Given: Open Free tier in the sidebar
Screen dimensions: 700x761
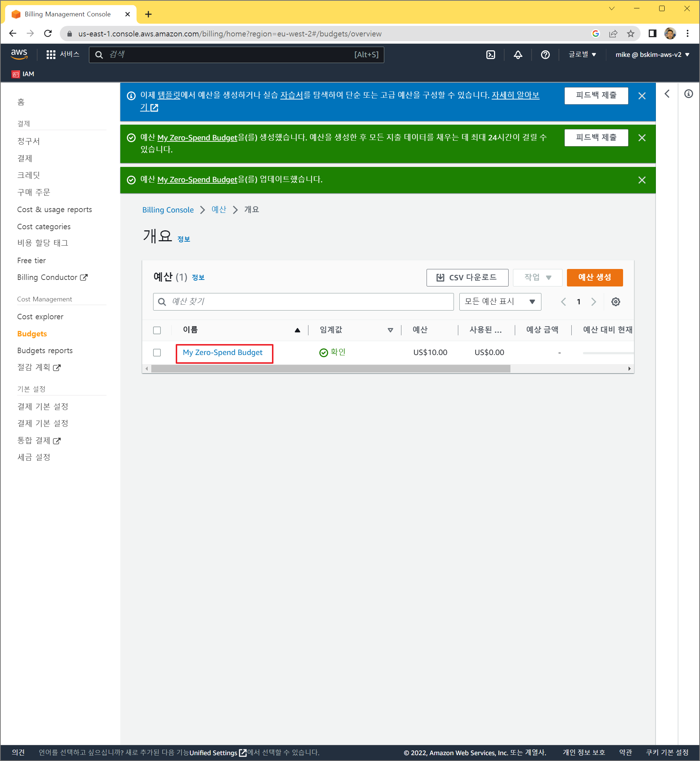Looking at the screenshot, I should [x=31, y=261].
